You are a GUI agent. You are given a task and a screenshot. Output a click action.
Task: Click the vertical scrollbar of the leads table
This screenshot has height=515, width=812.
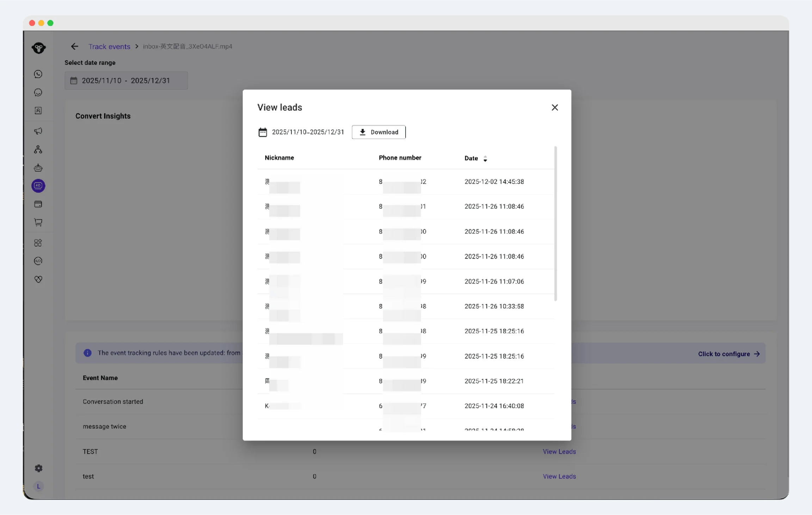pos(556,224)
